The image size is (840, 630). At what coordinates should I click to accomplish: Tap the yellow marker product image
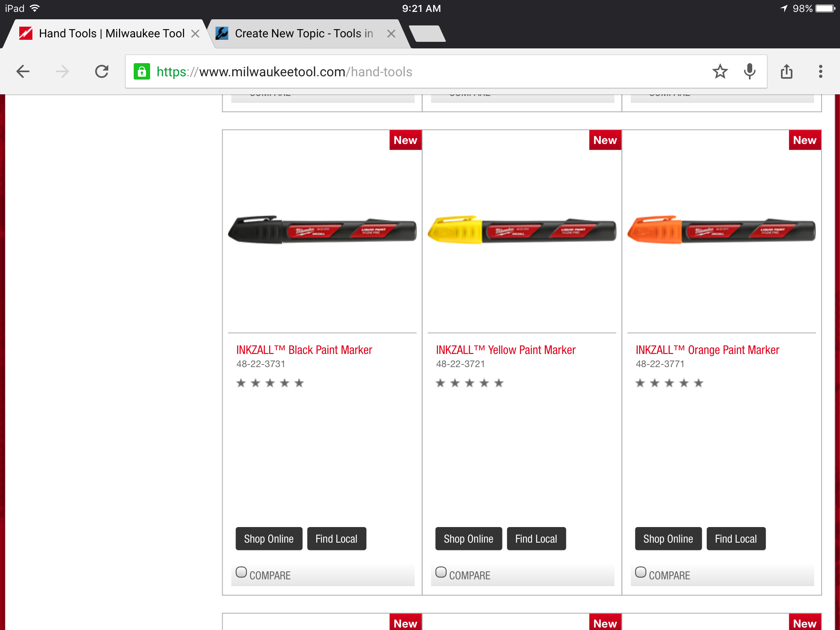[522, 230]
